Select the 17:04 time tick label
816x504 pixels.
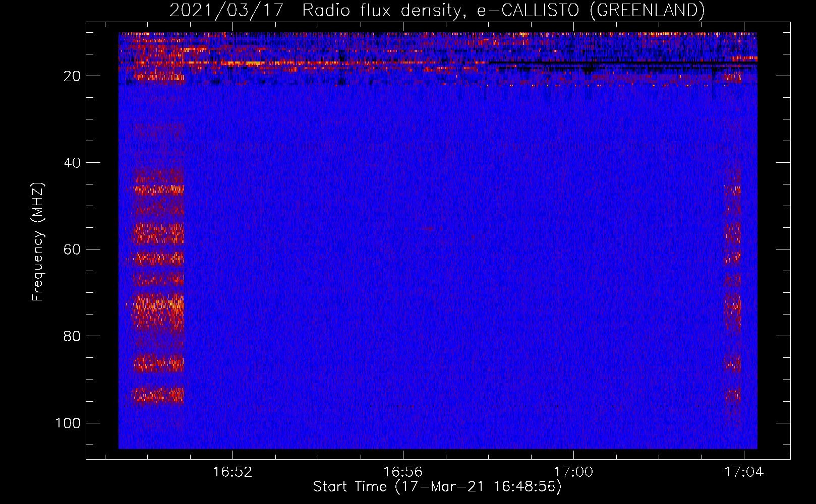[744, 472]
